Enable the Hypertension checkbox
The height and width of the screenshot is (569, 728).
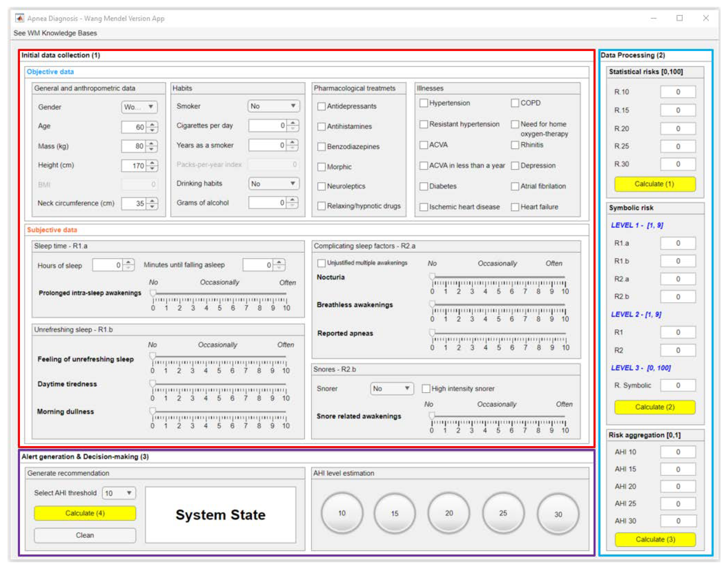click(423, 103)
